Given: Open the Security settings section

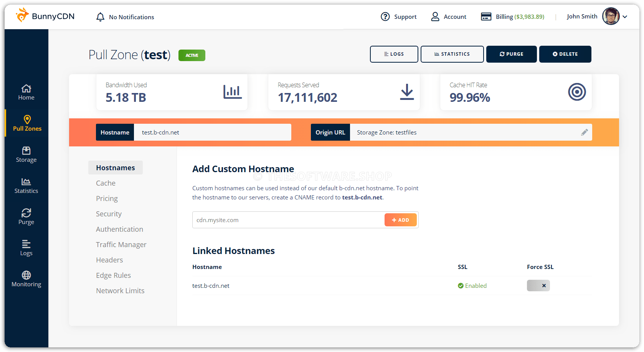Looking at the screenshot, I should coord(109,214).
